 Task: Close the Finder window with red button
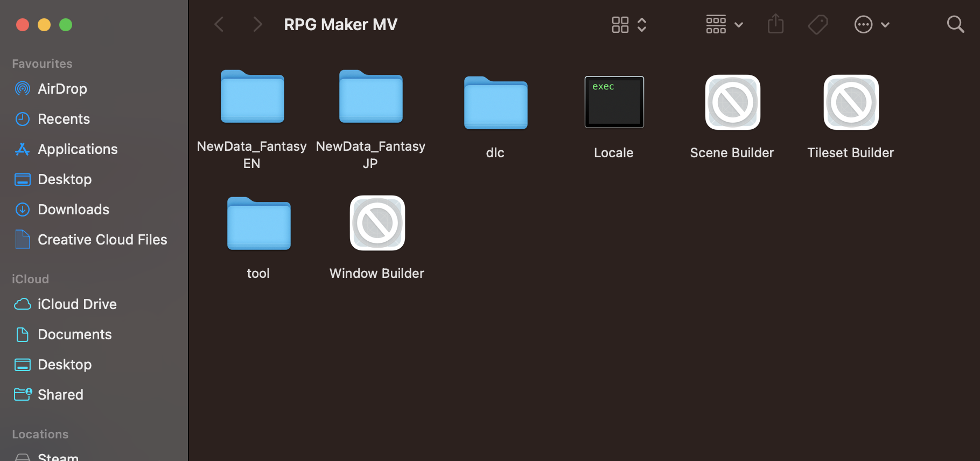23,25
